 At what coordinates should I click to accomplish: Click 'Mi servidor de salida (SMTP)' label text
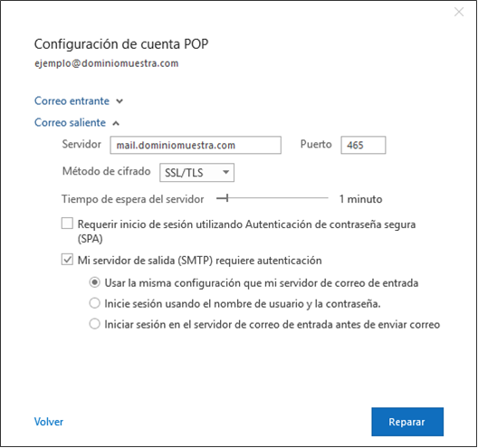tap(200, 261)
